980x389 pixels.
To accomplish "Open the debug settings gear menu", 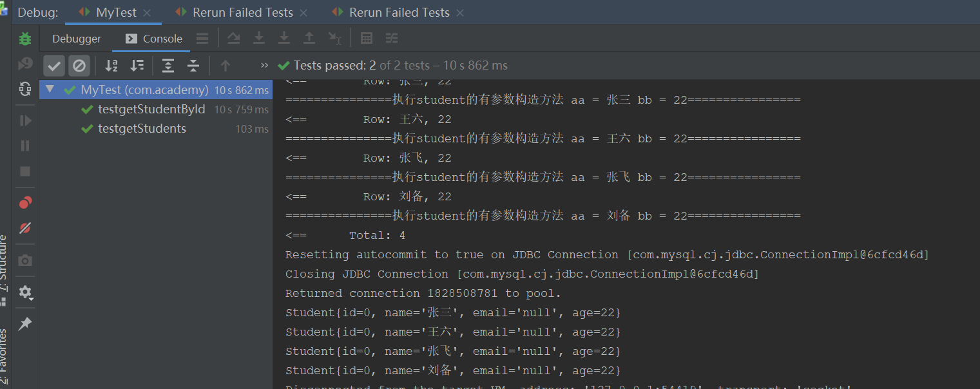I will pyautogui.click(x=25, y=292).
